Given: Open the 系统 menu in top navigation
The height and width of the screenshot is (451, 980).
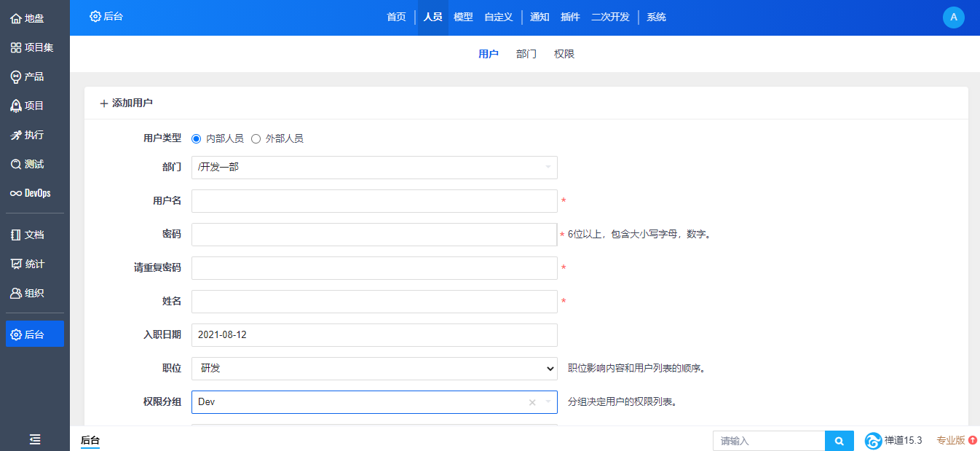Looking at the screenshot, I should [656, 17].
